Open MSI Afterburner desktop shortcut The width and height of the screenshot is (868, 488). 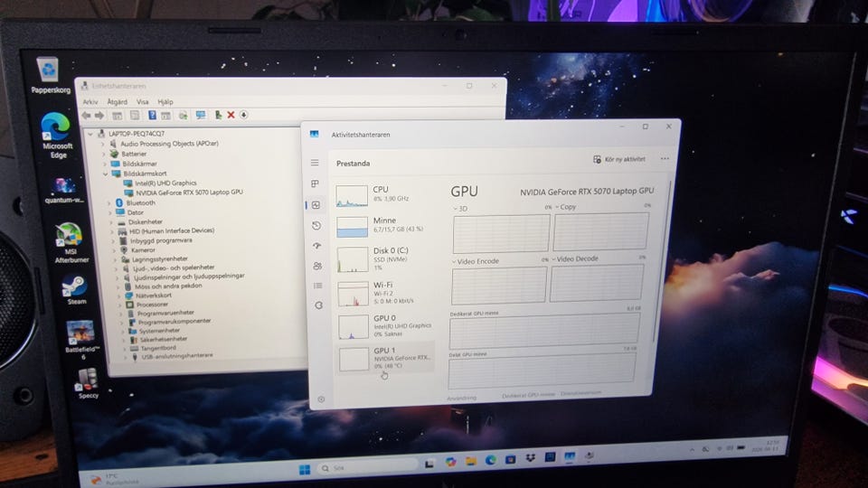[x=71, y=242]
